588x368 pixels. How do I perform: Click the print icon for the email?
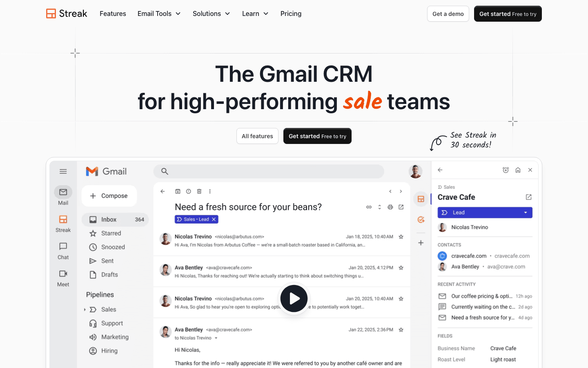point(390,207)
